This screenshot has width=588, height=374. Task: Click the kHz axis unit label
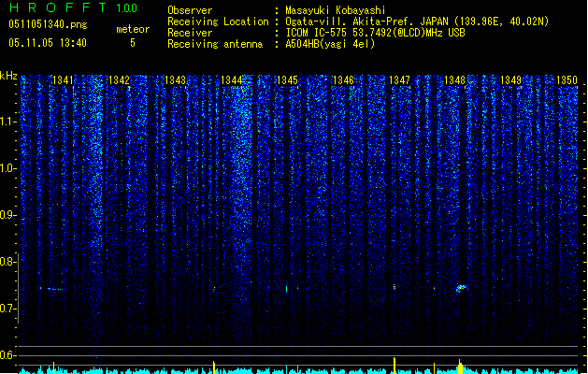click(x=8, y=76)
